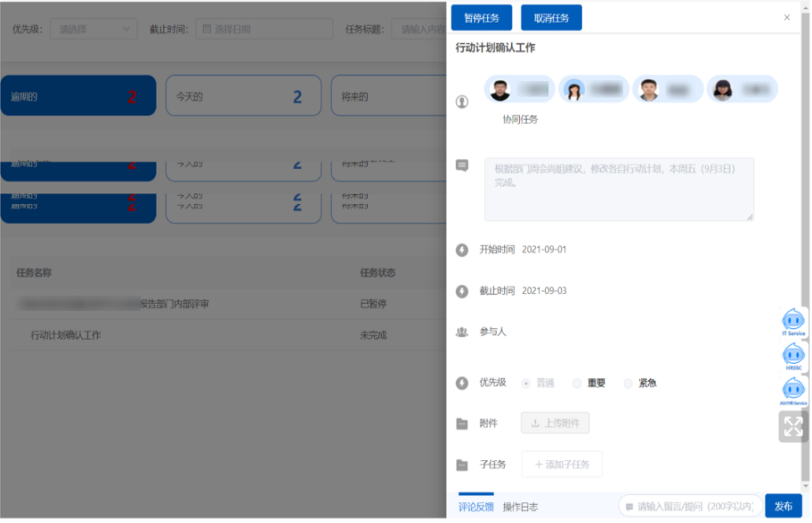This screenshot has height=523, width=812.
Task: Click the comment message input field
Action: [x=691, y=507]
